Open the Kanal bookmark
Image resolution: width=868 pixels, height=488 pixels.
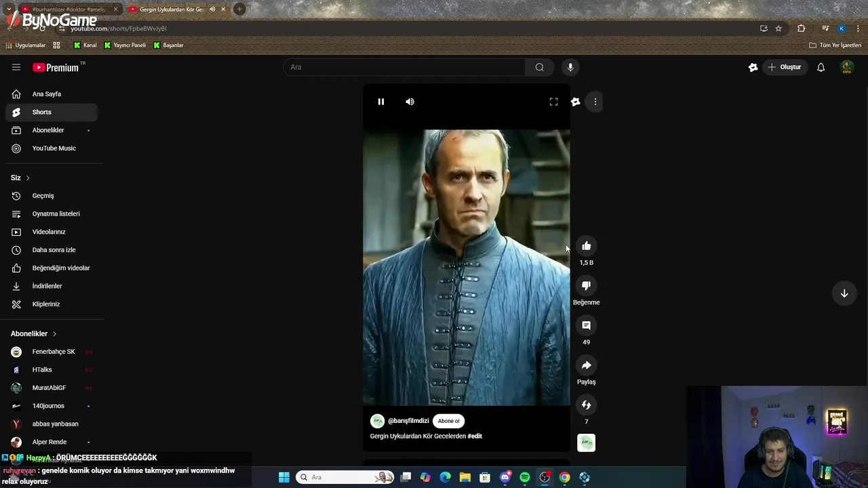[85, 45]
